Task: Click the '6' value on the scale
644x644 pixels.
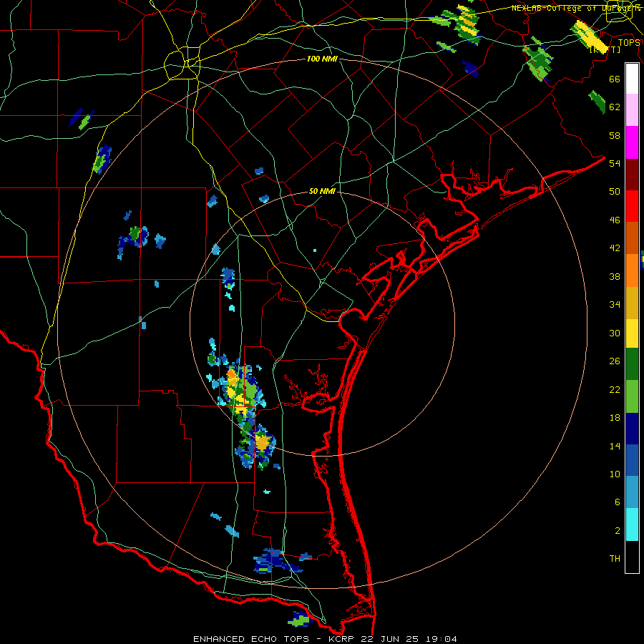Action: point(618,502)
